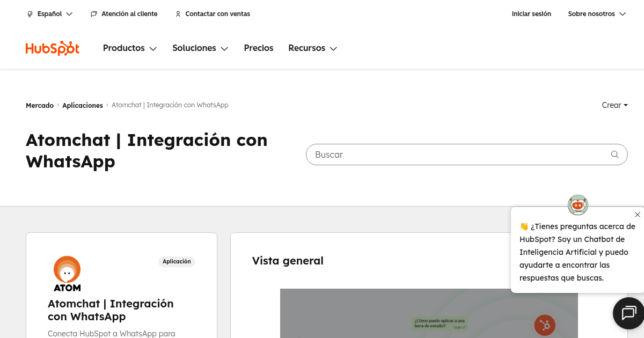The width and height of the screenshot is (644, 338).
Task: Expand the Crear dropdown
Action: tap(614, 105)
